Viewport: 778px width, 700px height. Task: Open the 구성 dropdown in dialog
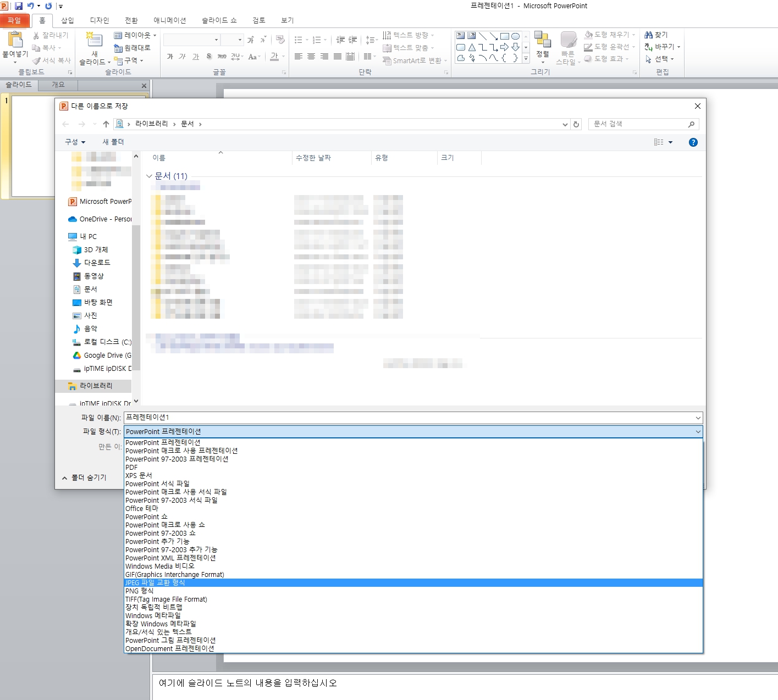point(75,142)
